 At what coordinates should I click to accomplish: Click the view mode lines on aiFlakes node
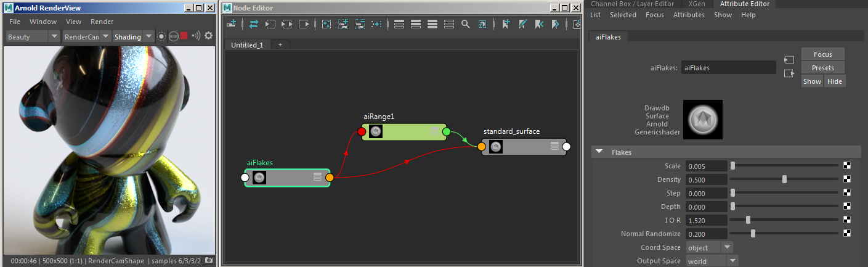(317, 178)
